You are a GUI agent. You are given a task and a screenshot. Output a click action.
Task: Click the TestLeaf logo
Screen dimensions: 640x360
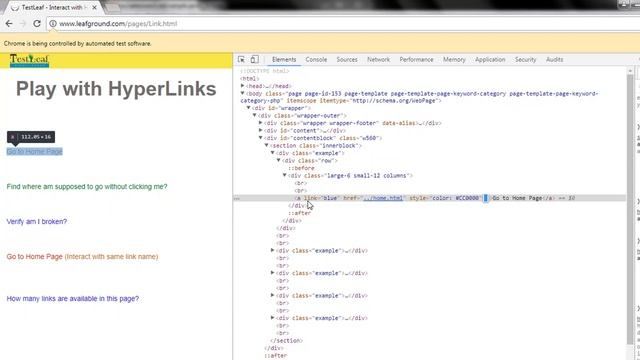click(29, 60)
